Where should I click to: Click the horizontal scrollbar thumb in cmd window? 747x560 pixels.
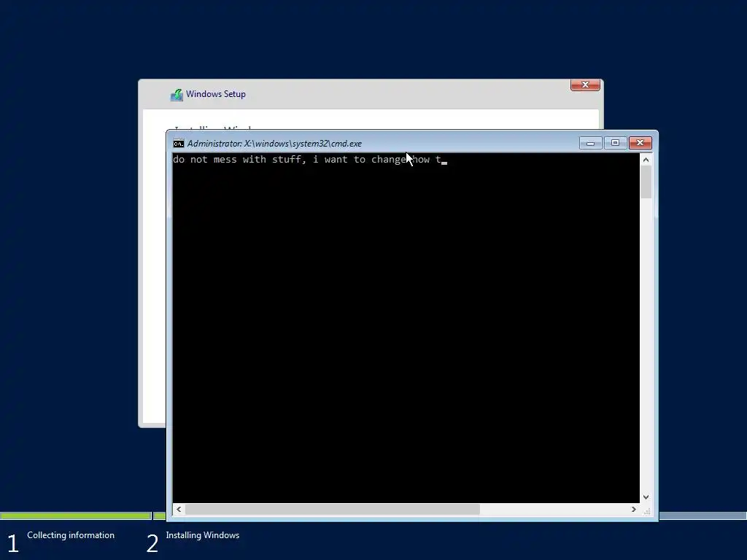pyautogui.click(x=333, y=510)
